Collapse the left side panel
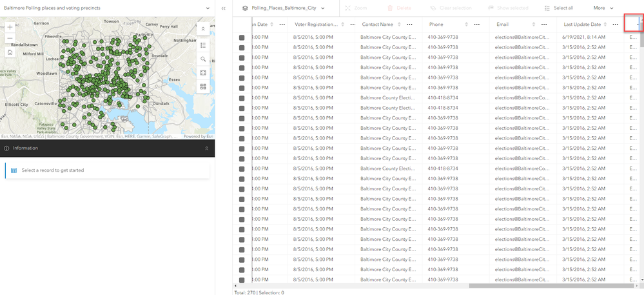Screen dimensions: 644x295 [223, 8]
